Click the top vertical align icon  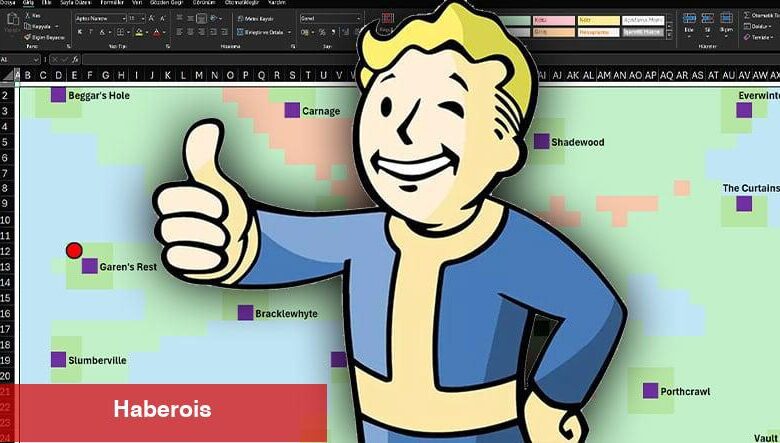click(180, 18)
